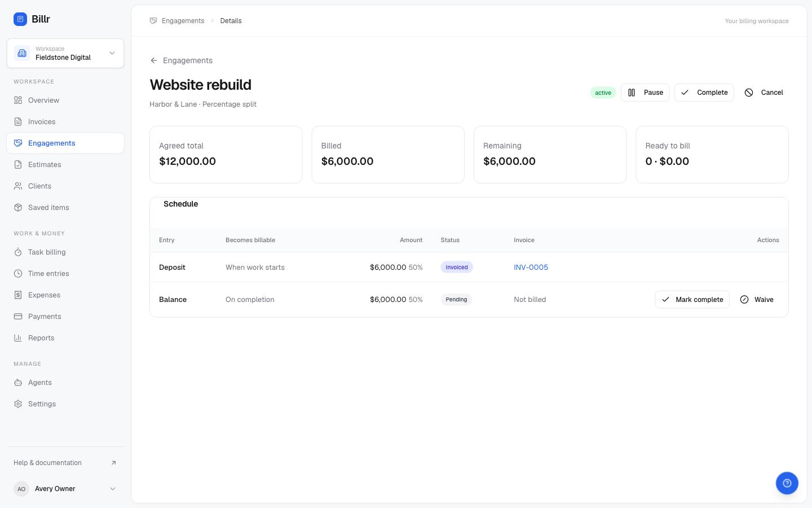Click the Payments card icon
Viewport: 812px width, 508px height.
pos(18,317)
